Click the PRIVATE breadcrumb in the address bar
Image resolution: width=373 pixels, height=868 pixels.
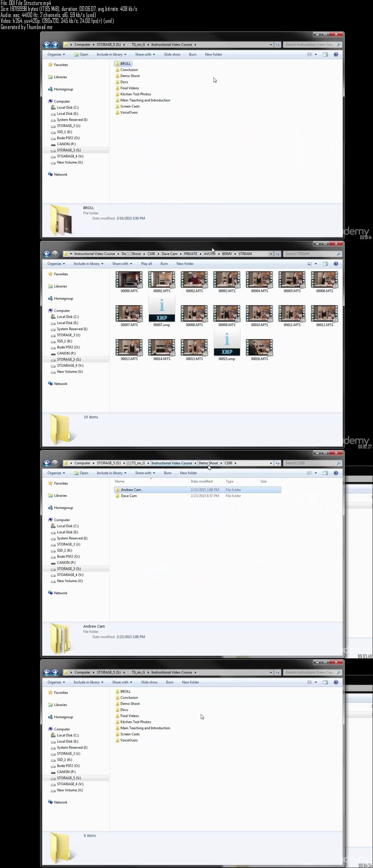click(x=191, y=254)
